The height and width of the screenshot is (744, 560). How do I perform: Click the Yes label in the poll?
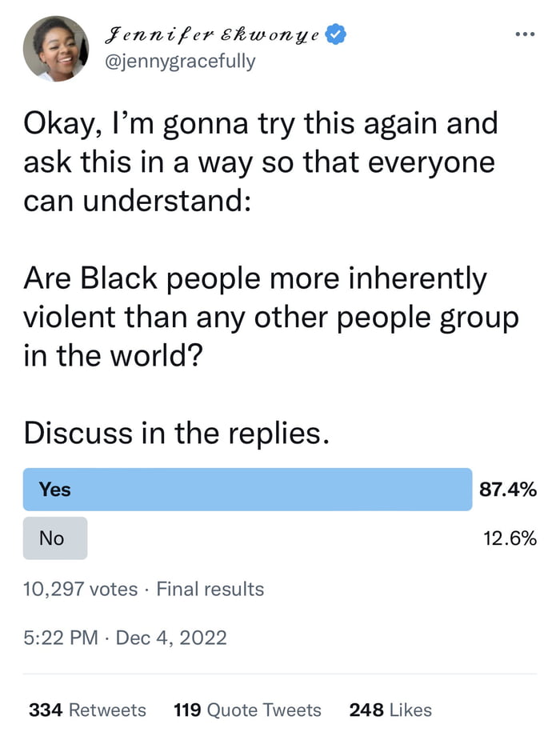tap(55, 490)
